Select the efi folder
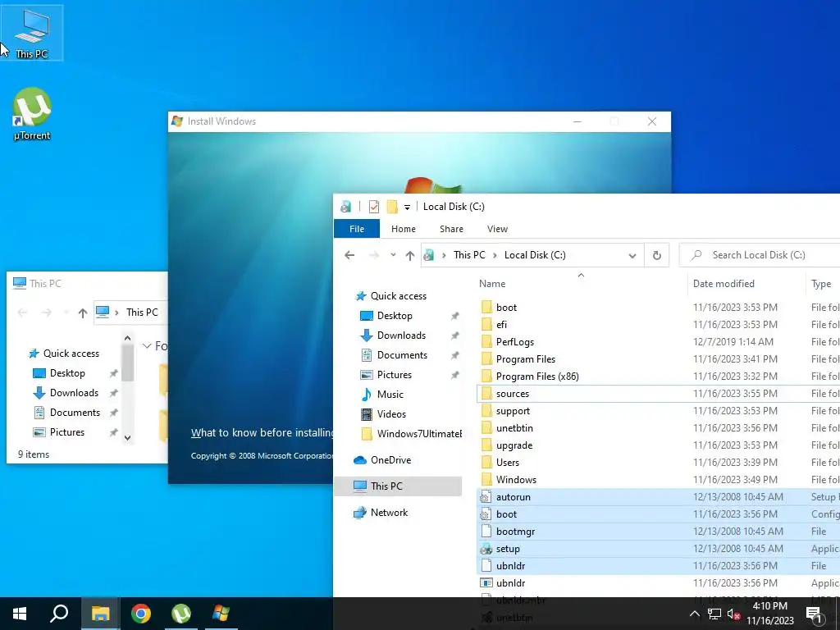Viewport: 840px width, 630px height. (x=658, y=325)
